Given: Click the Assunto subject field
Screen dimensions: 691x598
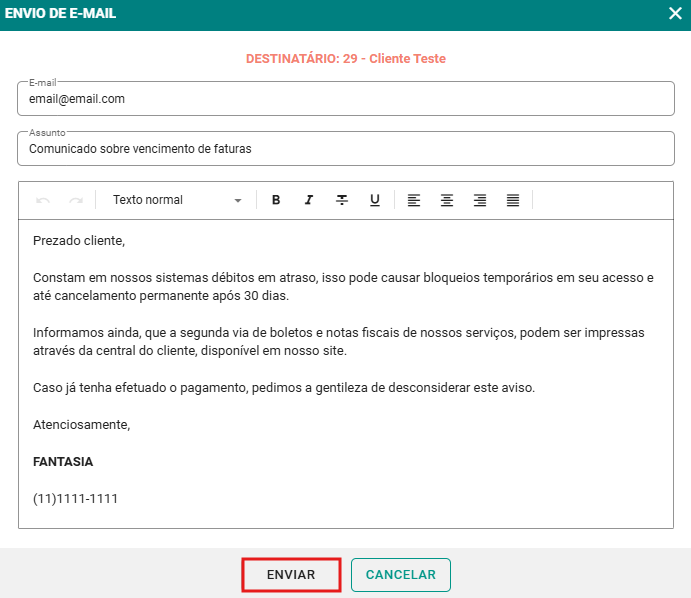Looking at the screenshot, I should pyautogui.click(x=345, y=149).
